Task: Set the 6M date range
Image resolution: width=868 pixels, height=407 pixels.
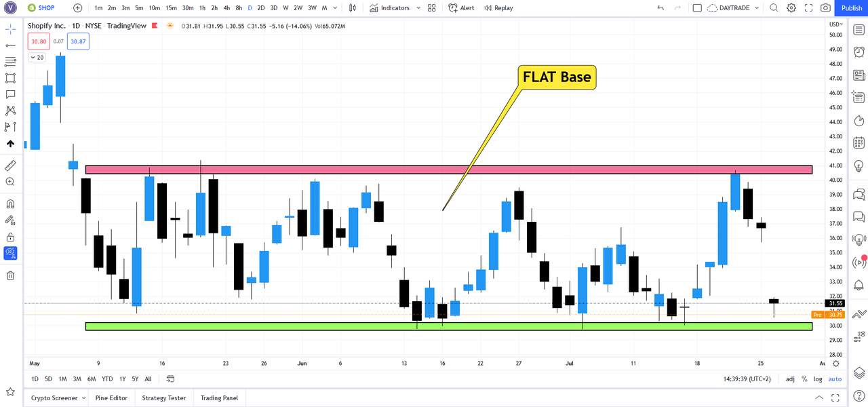Action: [x=91, y=379]
